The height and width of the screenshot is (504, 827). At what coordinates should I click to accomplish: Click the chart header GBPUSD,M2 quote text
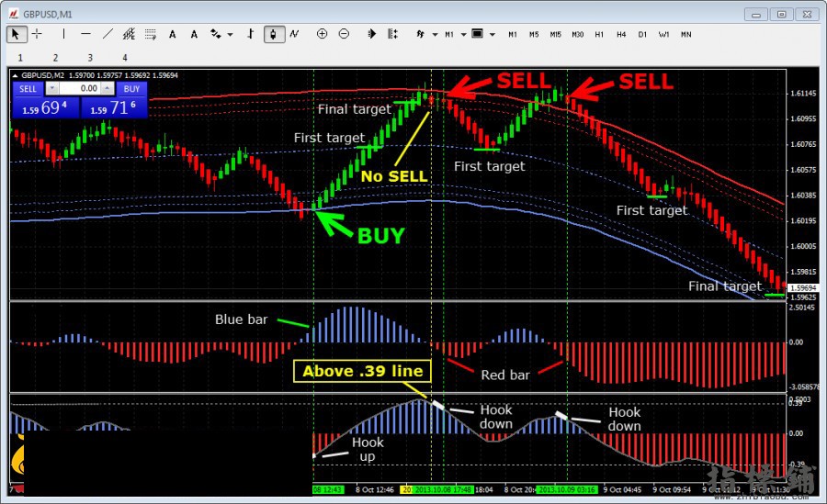[99, 75]
